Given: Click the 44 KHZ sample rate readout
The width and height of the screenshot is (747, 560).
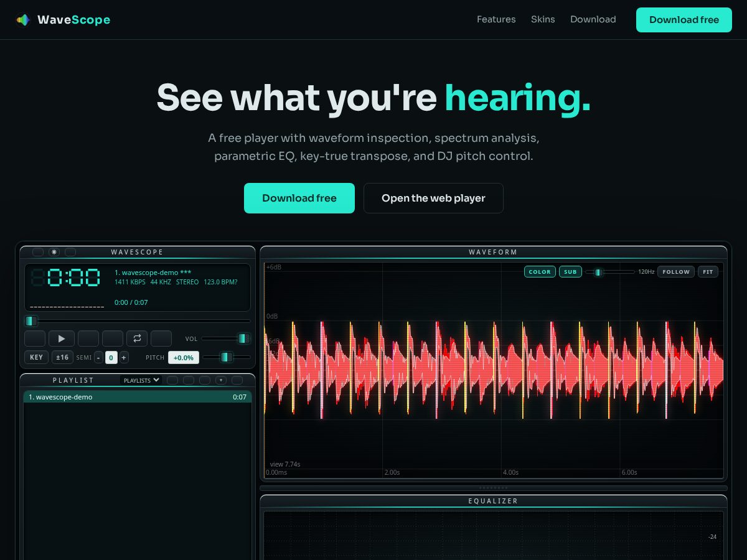Looking at the screenshot, I should click(161, 282).
